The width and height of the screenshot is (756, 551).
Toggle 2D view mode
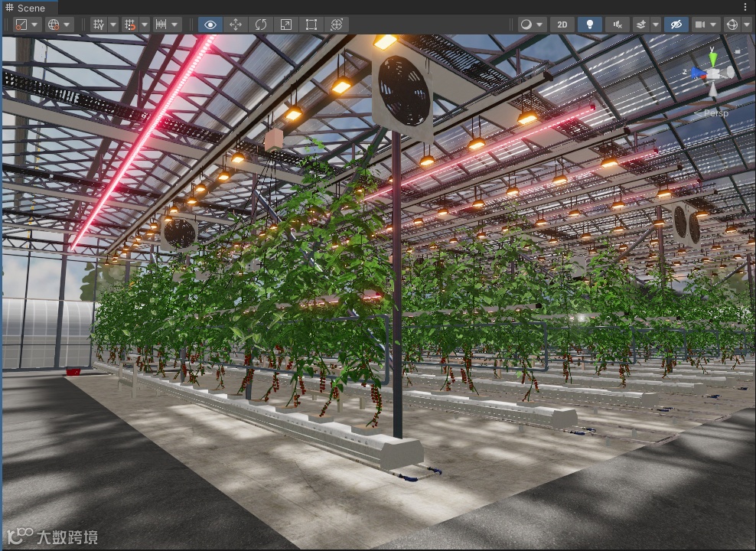(562, 24)
